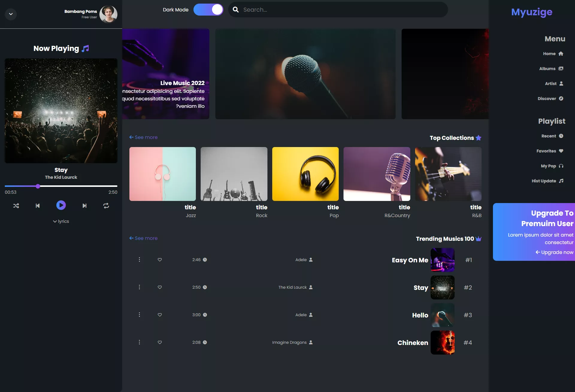Open the user profile dropdown chevron
Image resolution: width=575 pixels, height=392 pixels.
coord(11,14)
